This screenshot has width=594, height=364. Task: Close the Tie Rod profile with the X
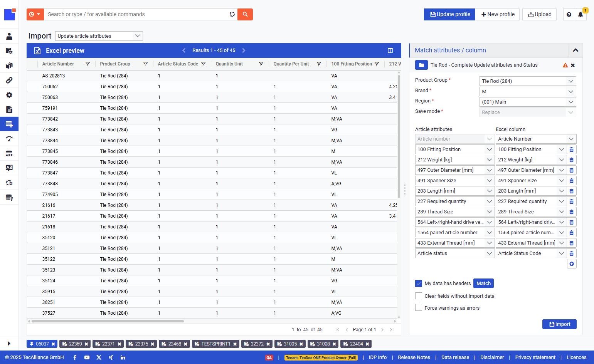(573, 65)
